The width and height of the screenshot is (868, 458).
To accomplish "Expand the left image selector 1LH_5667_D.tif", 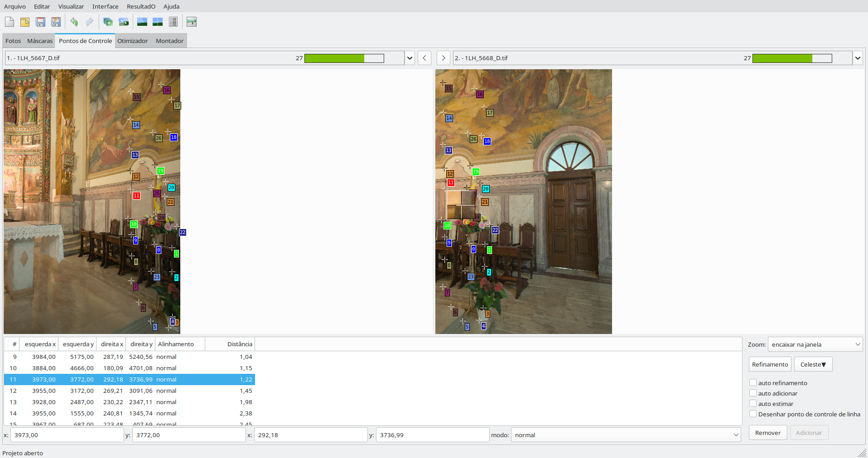I will pyautogui.click(x=410, y=58).
